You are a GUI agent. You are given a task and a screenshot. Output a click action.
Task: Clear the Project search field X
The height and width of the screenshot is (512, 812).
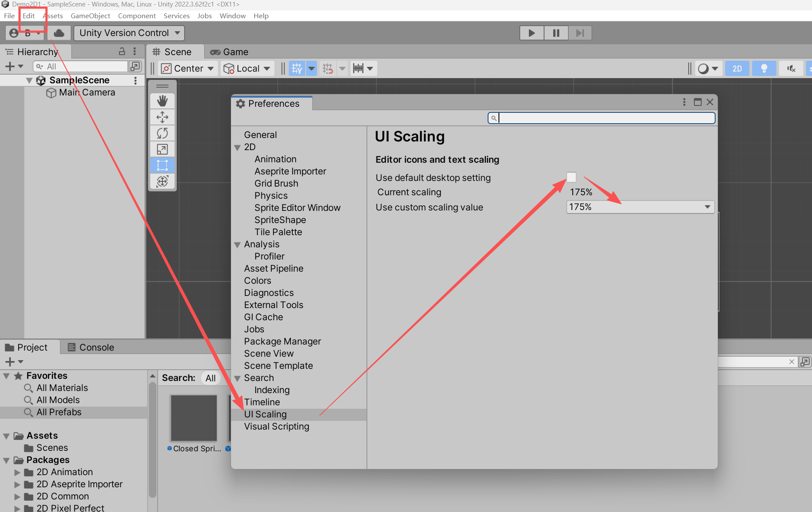[x=792, y=361]
